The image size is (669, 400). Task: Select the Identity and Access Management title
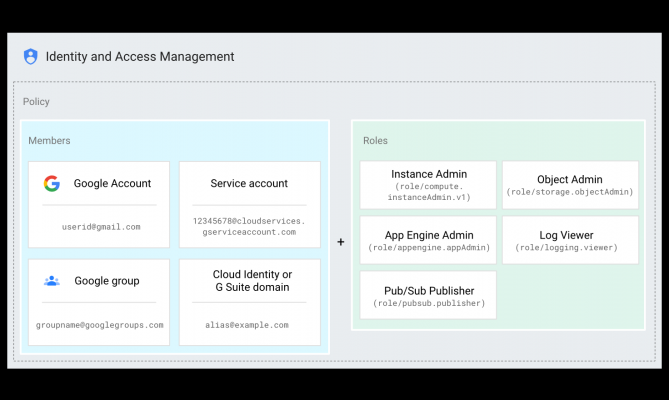140,56
